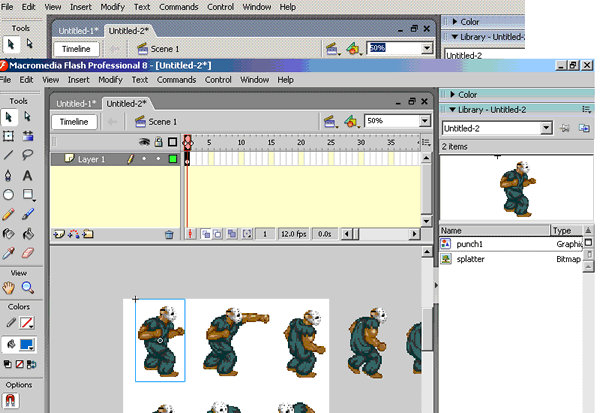Expand the Color panel in front window
The image size is (600, 413).
tap(453, 94)
